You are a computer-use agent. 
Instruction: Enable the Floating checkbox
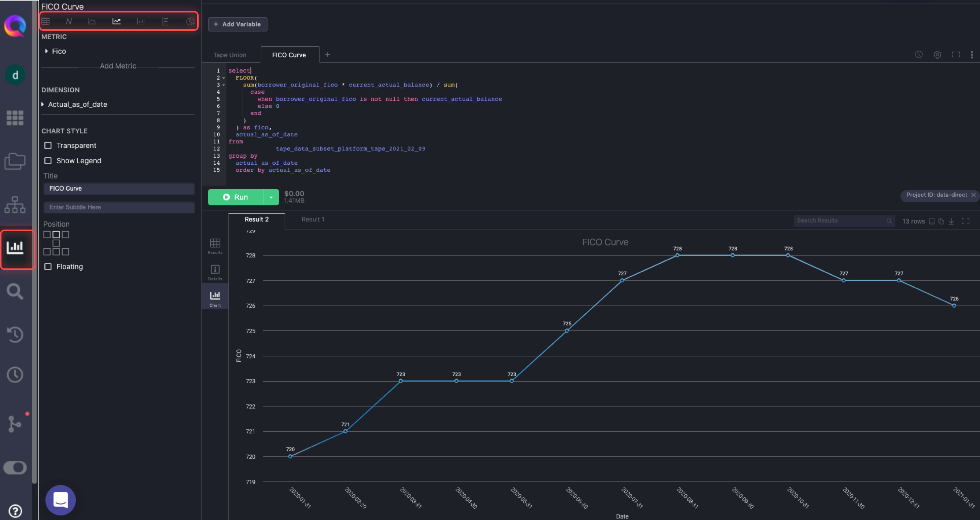point(48,267)
